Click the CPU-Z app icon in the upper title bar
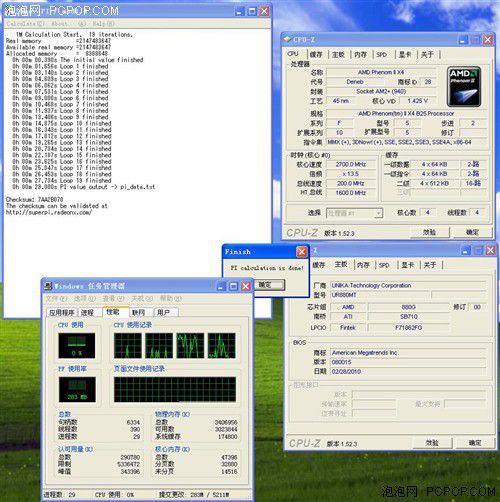The height and width of the screenshot is (502, 500). pyautogui.click(x=287, y=39)
